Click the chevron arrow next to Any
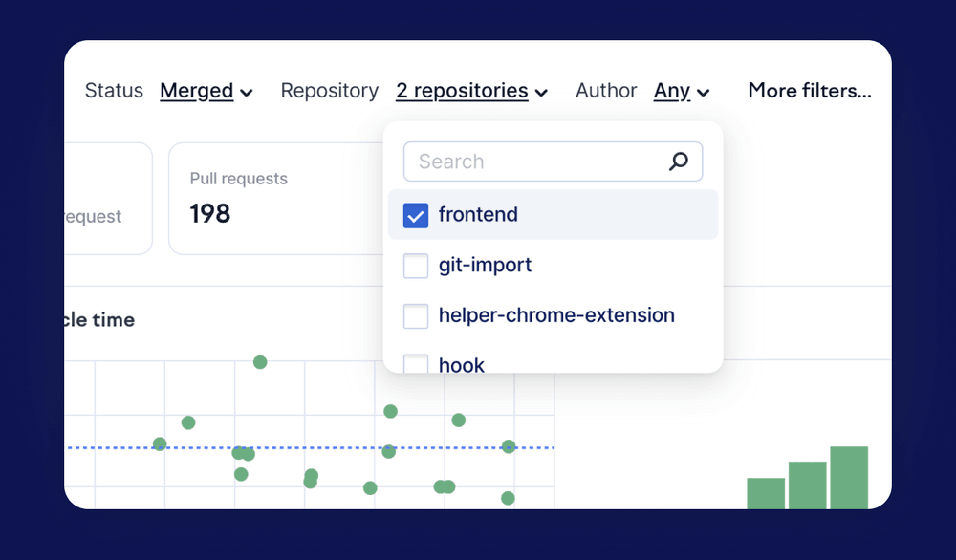This screenshot has width=956, height=560. [704, 93]
